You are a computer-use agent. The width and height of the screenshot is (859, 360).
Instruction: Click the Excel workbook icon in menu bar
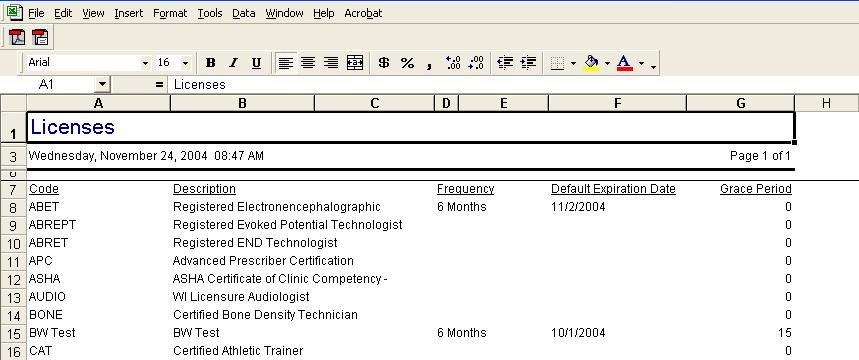(x=14, y=12)
